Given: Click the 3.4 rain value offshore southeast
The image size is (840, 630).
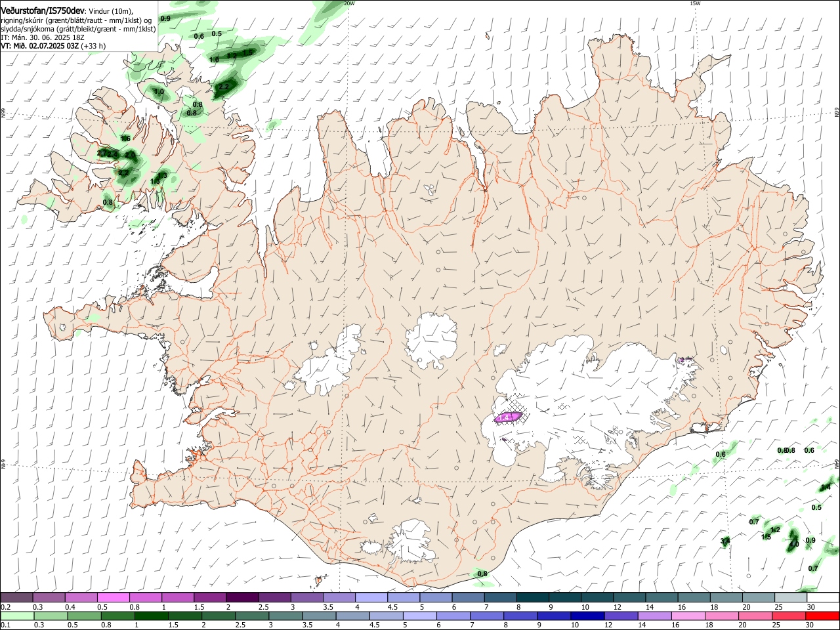Looking at the screenshot, I should [725, 541].
